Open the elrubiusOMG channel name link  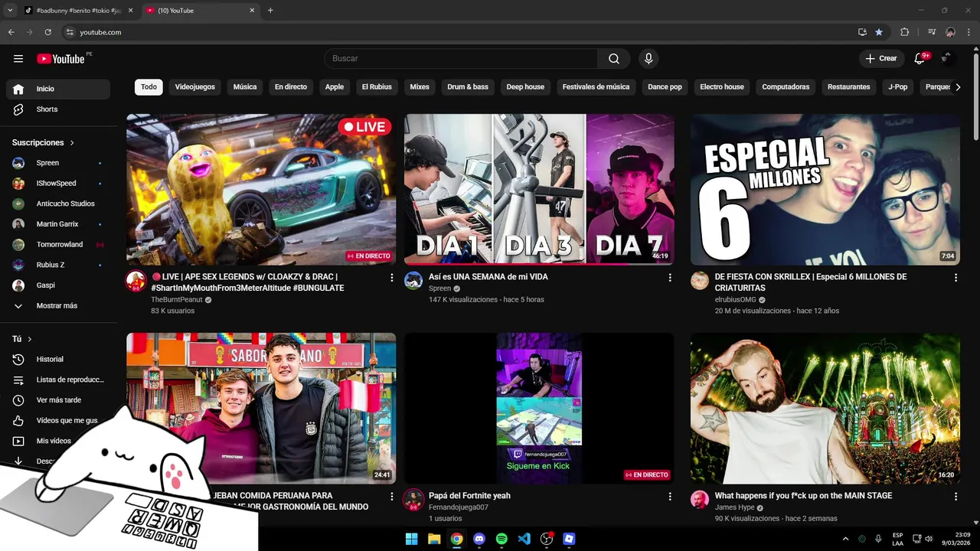(x=735, y=300)
